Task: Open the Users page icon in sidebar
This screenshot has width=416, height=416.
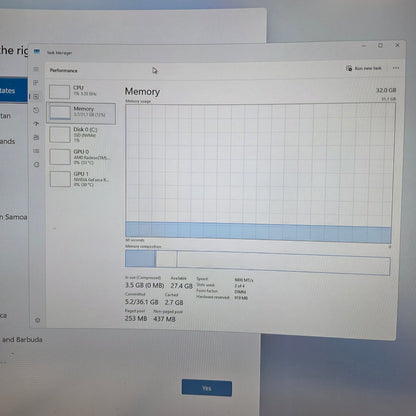Action: pos(36,137)
